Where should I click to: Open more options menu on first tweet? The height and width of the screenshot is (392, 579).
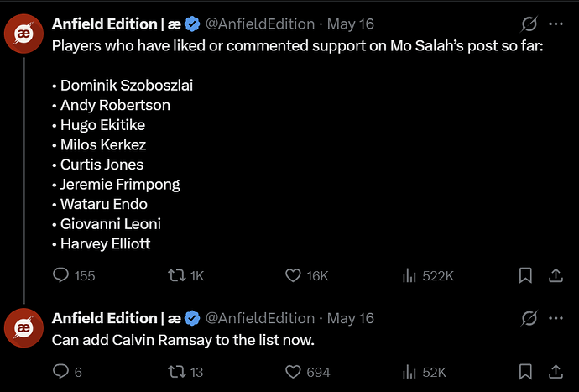pyautogui.click(x=556, y=24)
